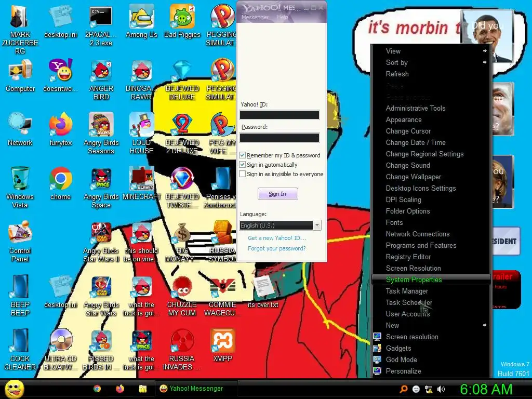The height and width of the screenshot is (399, 532).
Task: Open the Language dropdown English (U.S.)
Action: 280,225
